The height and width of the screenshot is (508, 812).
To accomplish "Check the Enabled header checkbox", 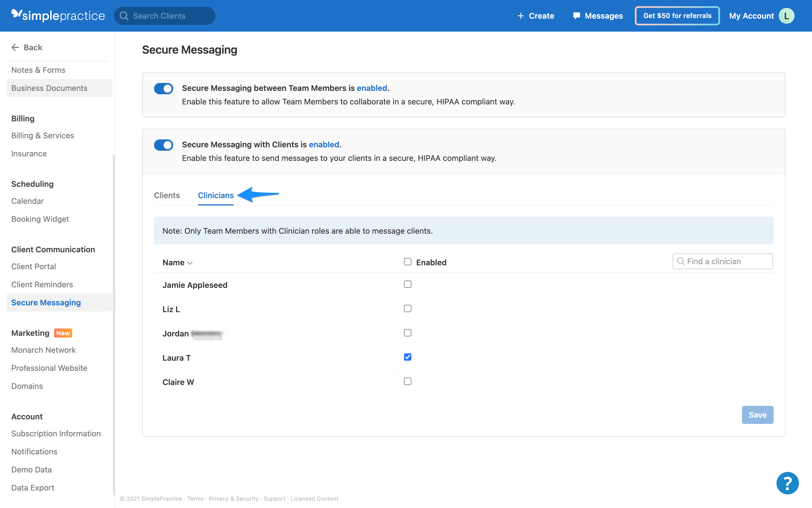I will point(407,261).
